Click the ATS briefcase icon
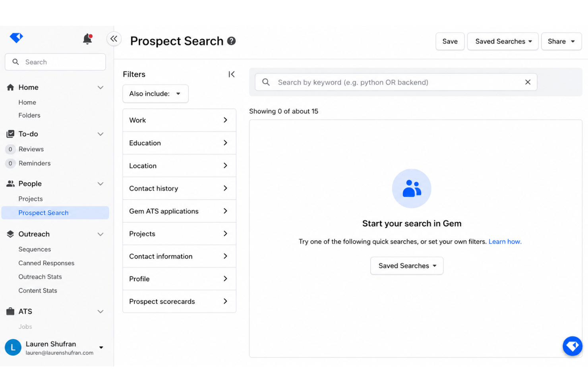588x392 pixels. coord(10,311)
